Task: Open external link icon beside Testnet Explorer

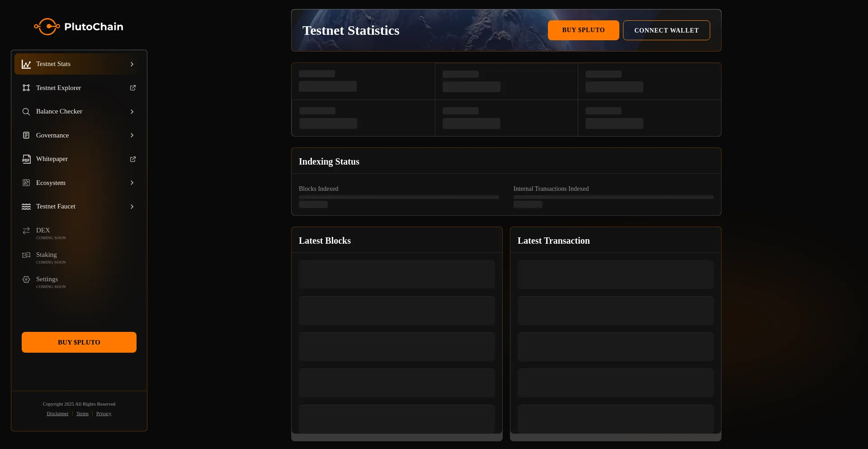Action: point(133,88)
